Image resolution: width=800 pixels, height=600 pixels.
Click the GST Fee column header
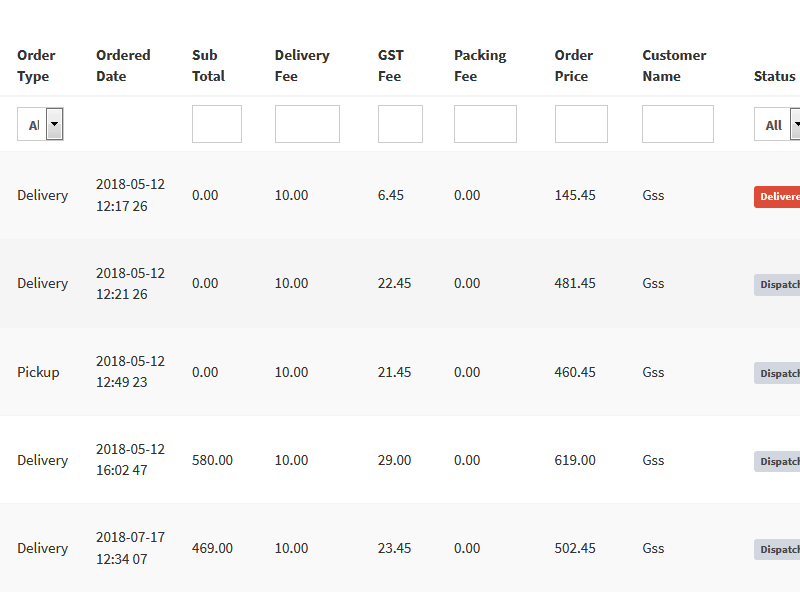[x=393, y=66]
